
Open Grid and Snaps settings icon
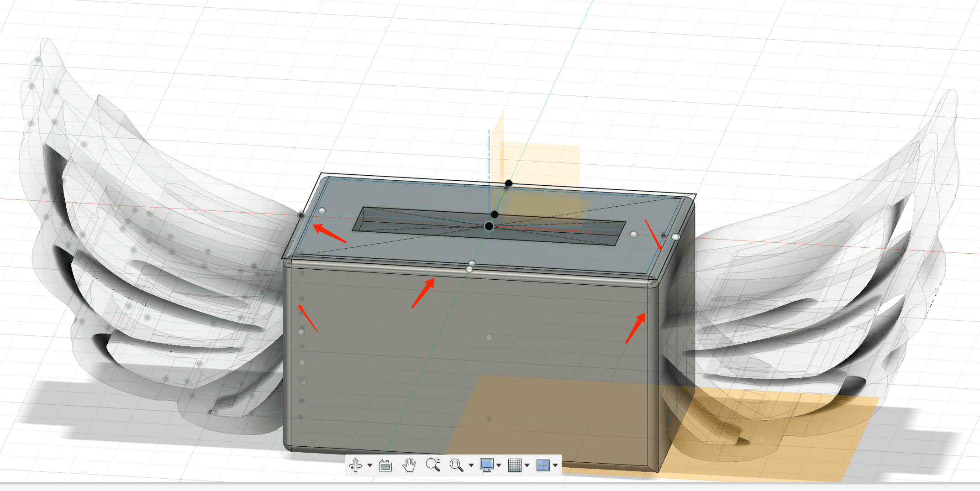tap(515, 465)
